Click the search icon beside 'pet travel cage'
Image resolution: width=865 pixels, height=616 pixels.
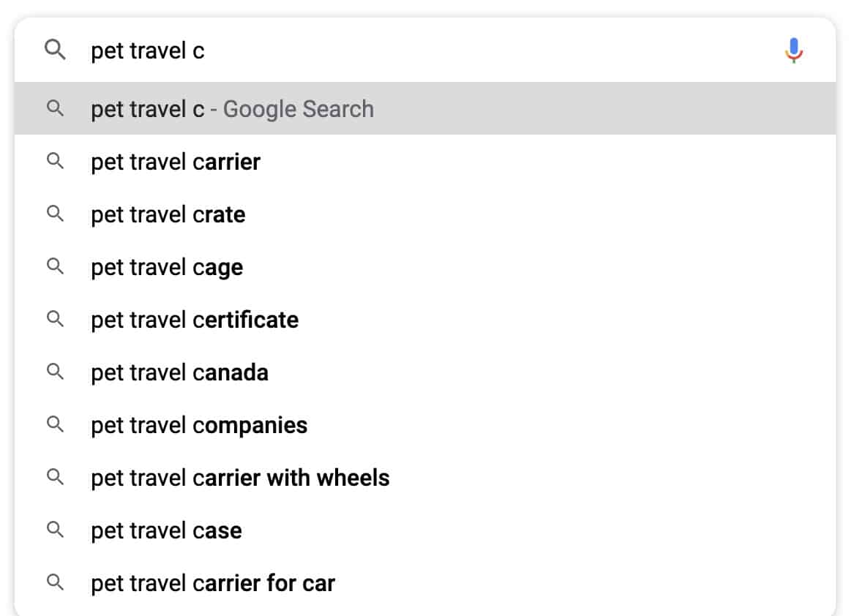tap(55, 267)
